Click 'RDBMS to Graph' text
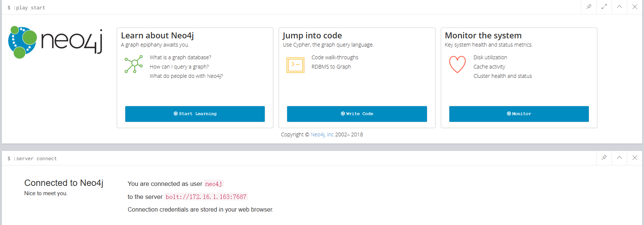Screen dimensions: 644x225 click(332, 67)
